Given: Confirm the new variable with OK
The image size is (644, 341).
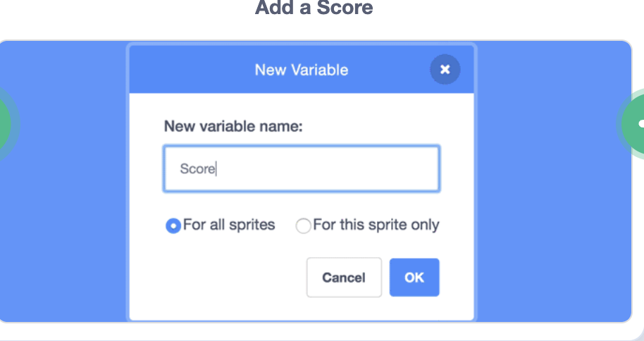Looking at the screenshot, I should pyautogui.click(x=414, y=278).
